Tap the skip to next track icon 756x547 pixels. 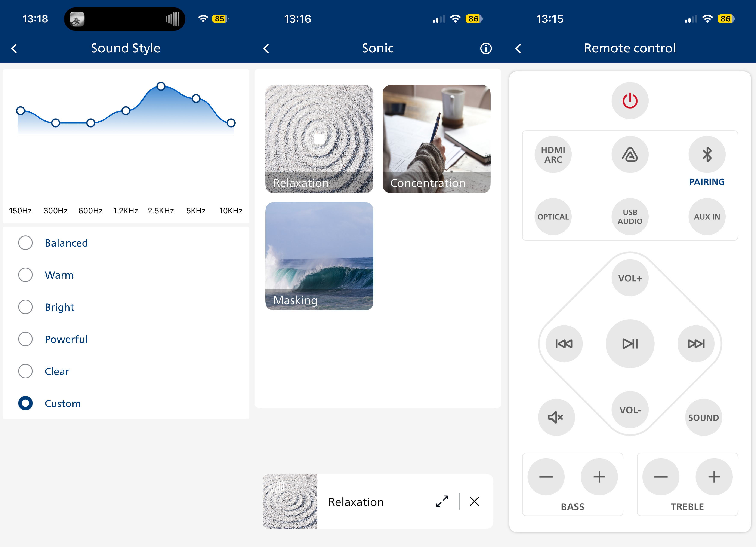tap(696, 343)
